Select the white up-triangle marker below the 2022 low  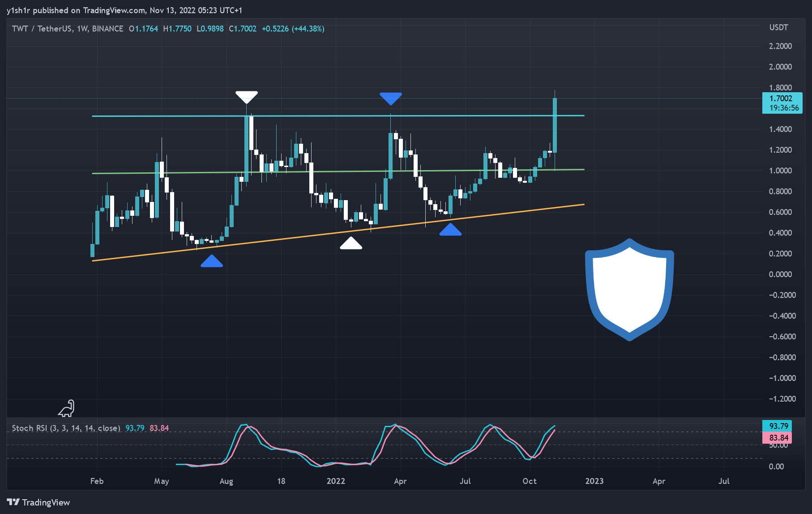[x=351, y=243]
